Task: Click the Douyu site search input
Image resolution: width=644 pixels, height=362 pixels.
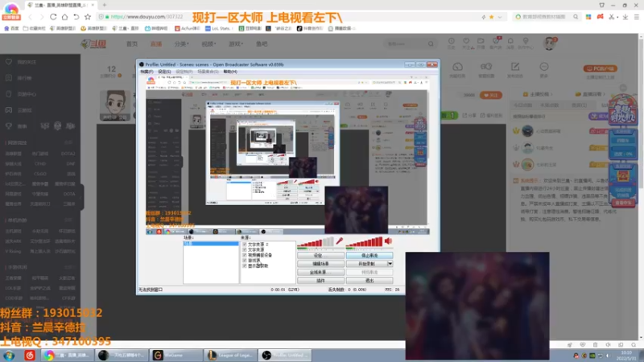Action: point(406,43)
